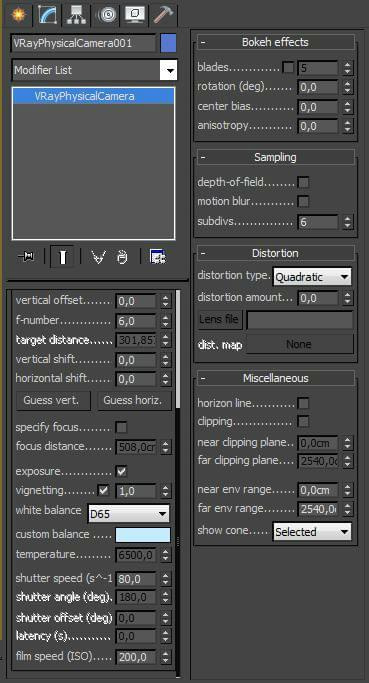Click the vertical offset spinner
The width and height of the screenshot is (369, 683).
(x=165, y=301)
